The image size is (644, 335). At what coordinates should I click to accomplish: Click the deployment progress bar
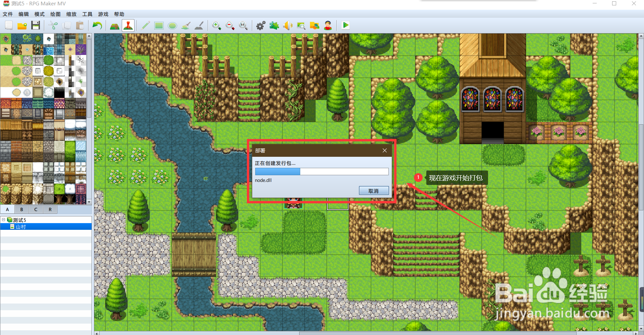322,172
